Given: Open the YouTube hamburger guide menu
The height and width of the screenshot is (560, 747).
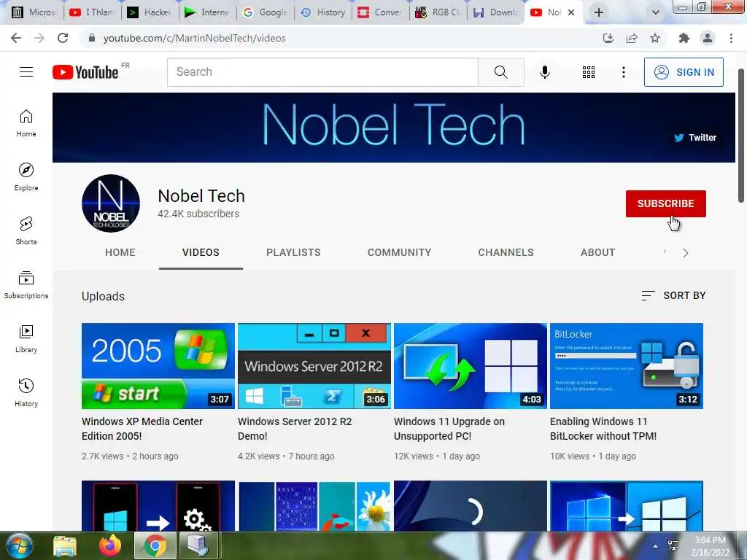Looking at the screenshot, I should 26,72.
